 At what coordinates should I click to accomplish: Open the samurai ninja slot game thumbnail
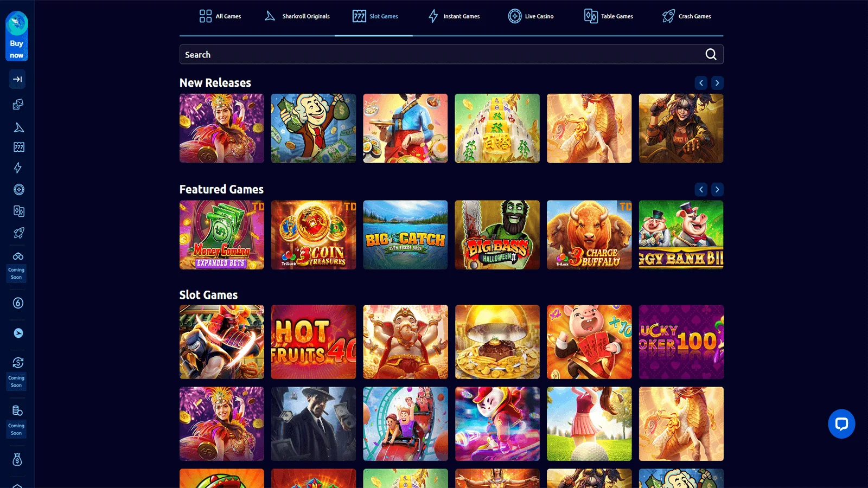[x=222, y=342]
